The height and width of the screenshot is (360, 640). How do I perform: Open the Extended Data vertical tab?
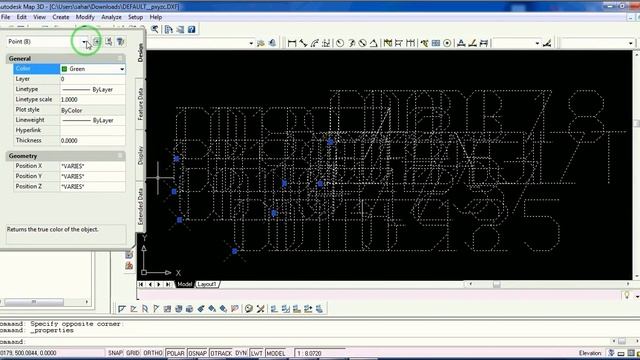click(x=140, y=206)
